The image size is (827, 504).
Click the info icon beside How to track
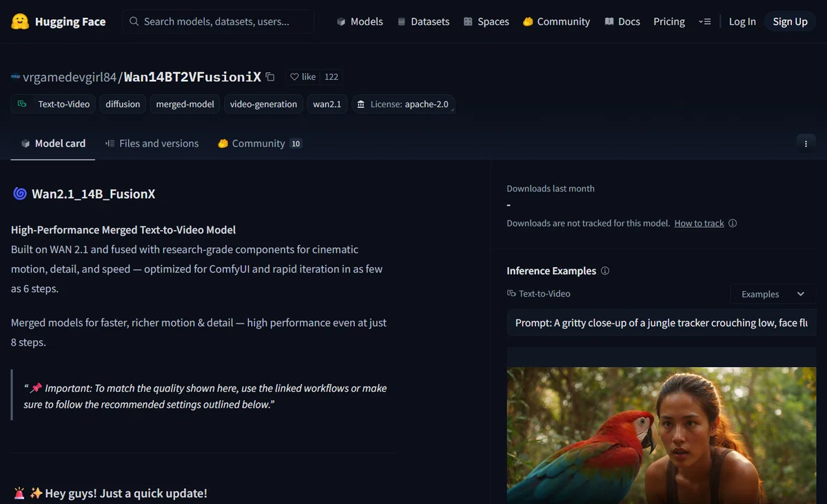[x=733, y=223]
